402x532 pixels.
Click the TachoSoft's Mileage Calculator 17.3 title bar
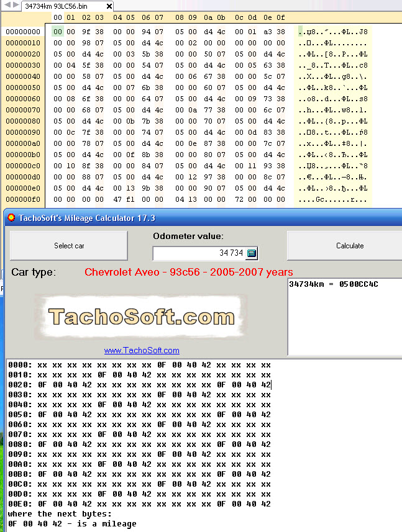click(203, 218)
